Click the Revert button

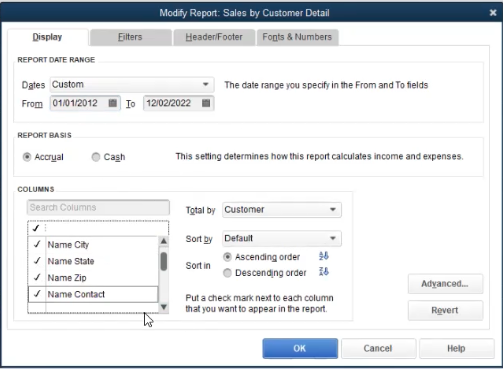click(445, 310)
